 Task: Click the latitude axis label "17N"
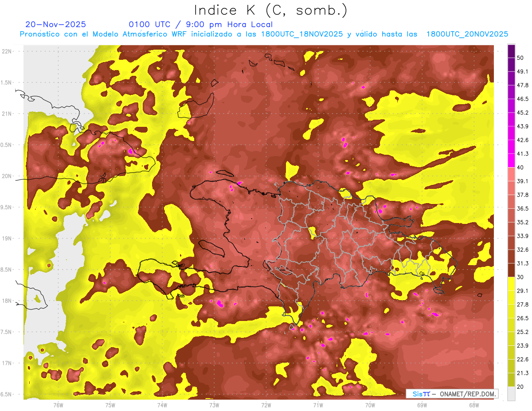[6, 364]
